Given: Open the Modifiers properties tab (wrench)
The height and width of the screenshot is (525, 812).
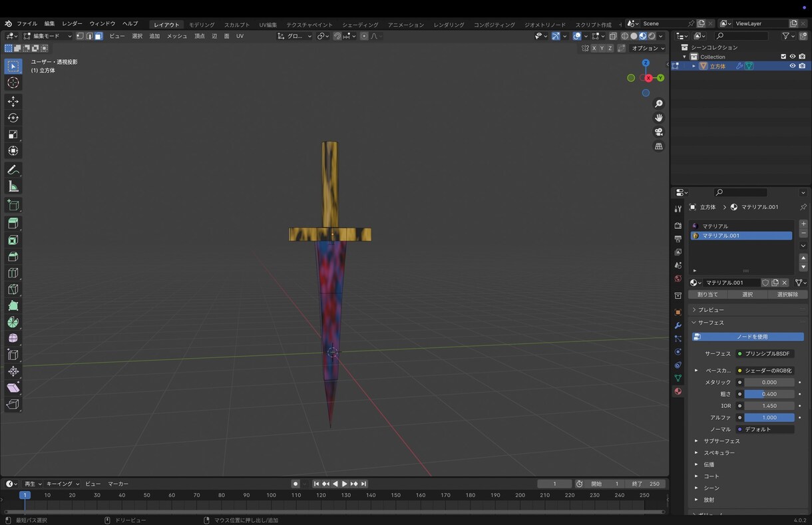Looking at the screenshot, I should (678, 325).
